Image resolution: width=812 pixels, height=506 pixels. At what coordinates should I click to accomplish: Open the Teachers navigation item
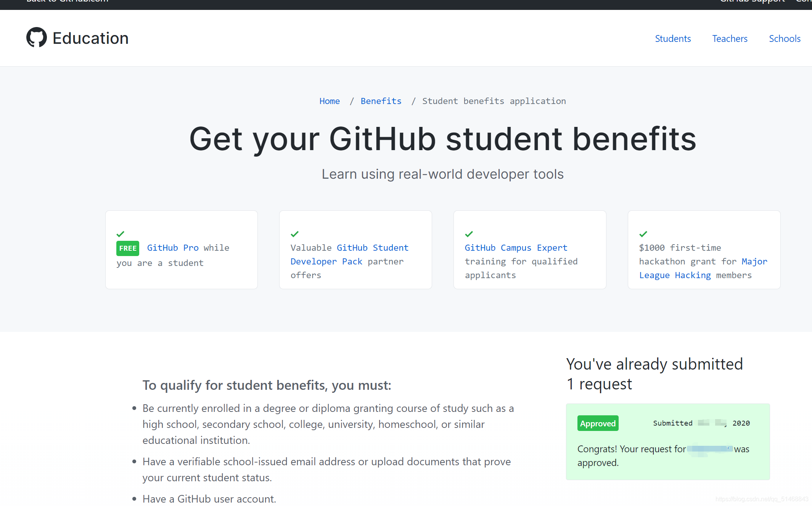tap(730, 38)
